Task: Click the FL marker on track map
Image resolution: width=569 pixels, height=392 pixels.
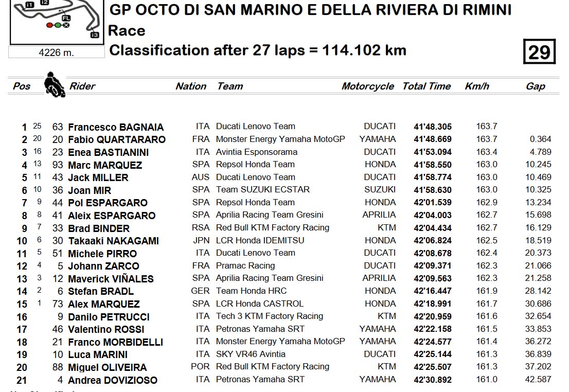Action: (x=66, y=18)
